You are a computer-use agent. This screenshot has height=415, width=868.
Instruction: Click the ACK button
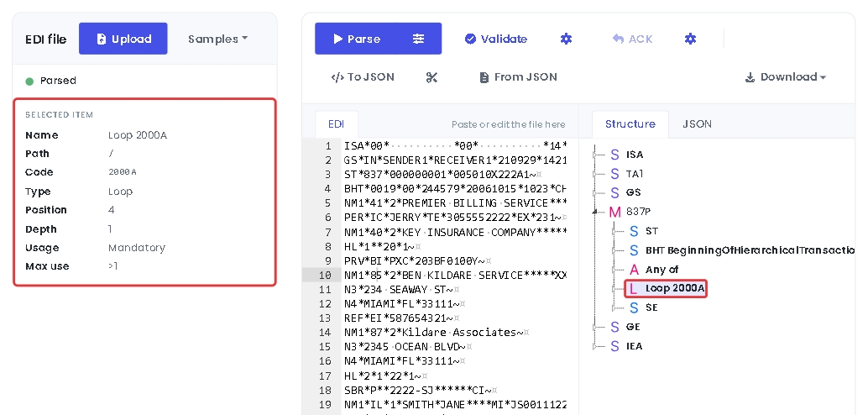point(632,39)
